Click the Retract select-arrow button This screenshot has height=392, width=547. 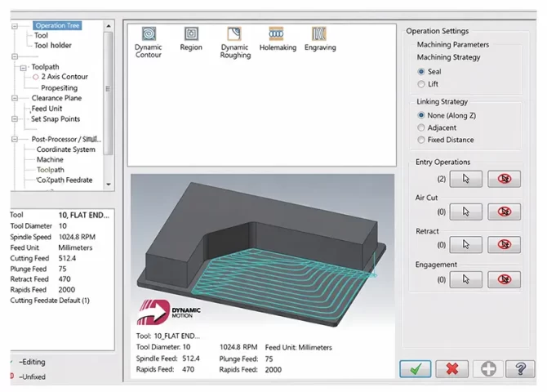pos(465,244)
